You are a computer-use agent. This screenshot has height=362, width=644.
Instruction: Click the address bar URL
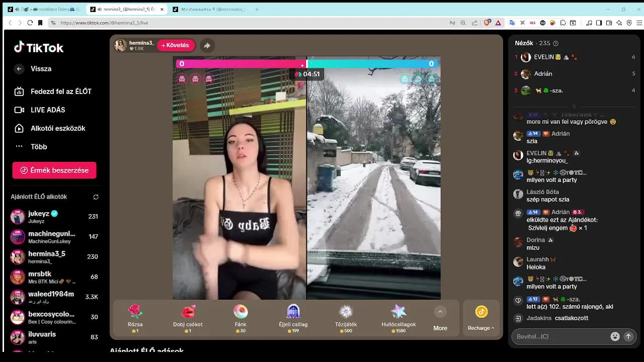tap(104, 23)
